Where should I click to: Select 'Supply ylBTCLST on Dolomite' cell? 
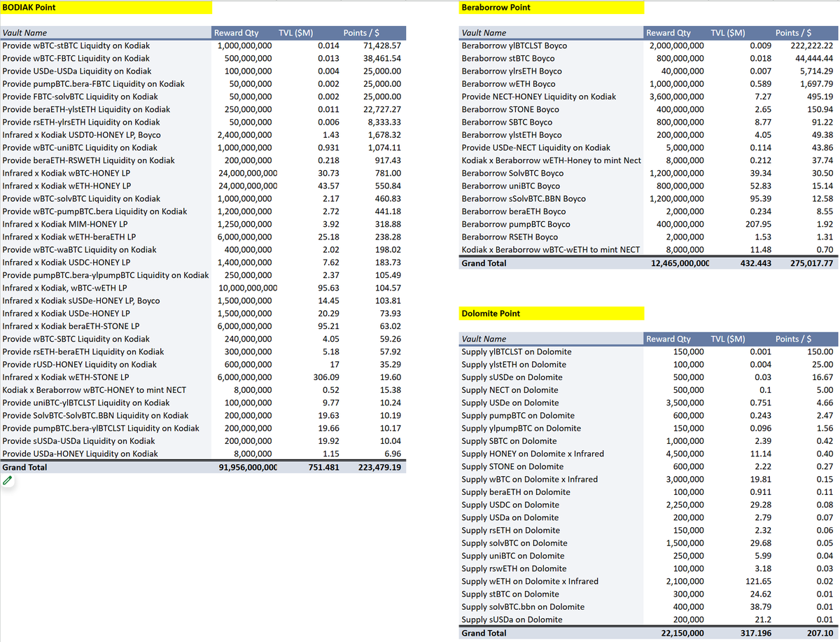pyautogui.click(x=517, y=351)
